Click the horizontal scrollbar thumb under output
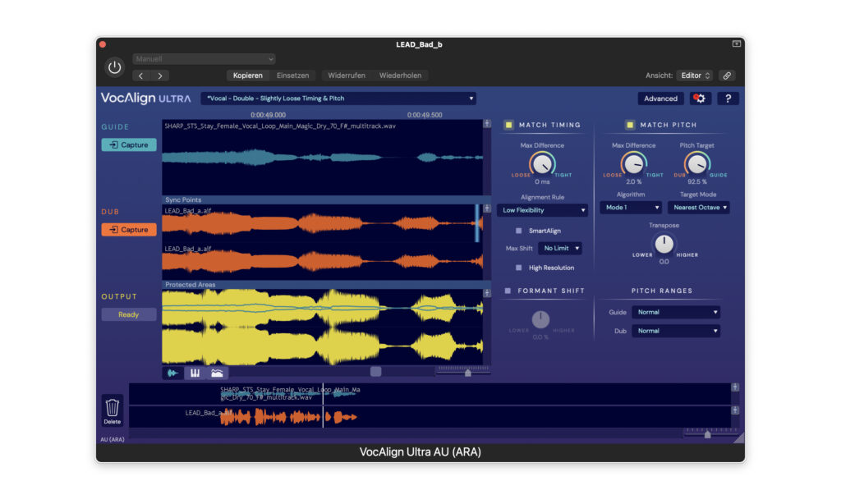This screenshot has width=841, height=504. pos(375,371)
